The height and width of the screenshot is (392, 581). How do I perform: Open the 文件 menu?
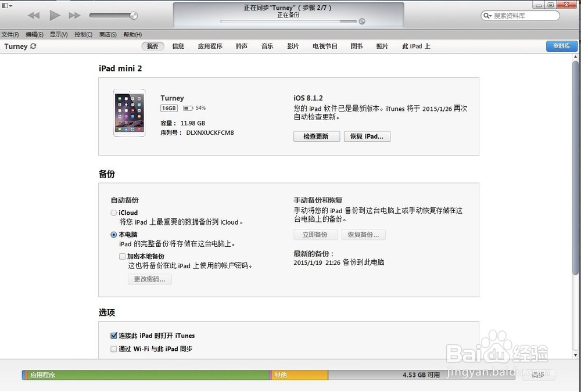point(10,34)
